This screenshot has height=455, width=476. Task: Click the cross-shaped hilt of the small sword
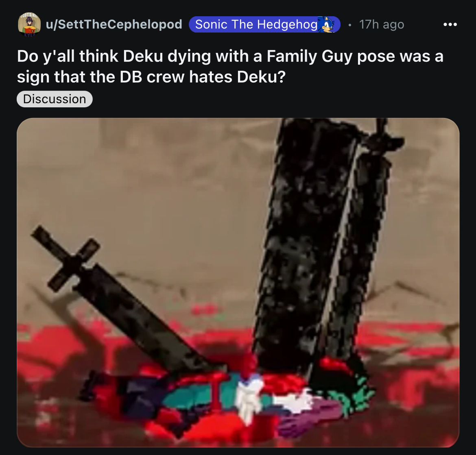(x=65, y=258)
